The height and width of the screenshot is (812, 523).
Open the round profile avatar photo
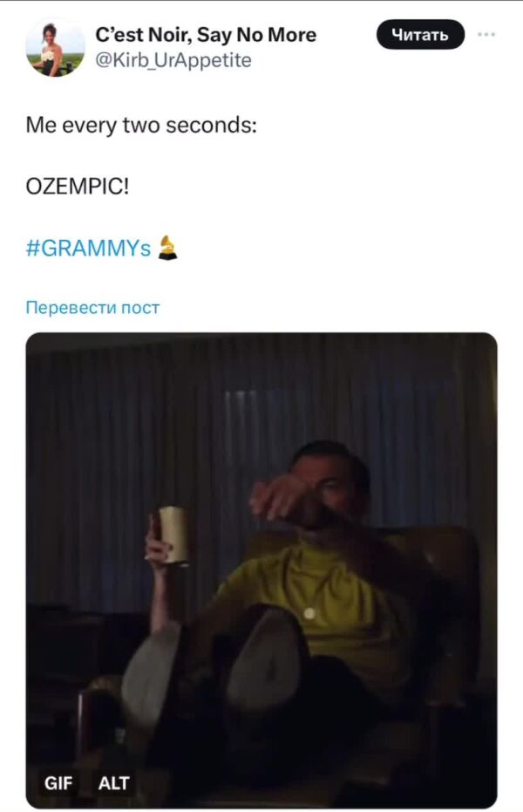(x=55, y=48)
